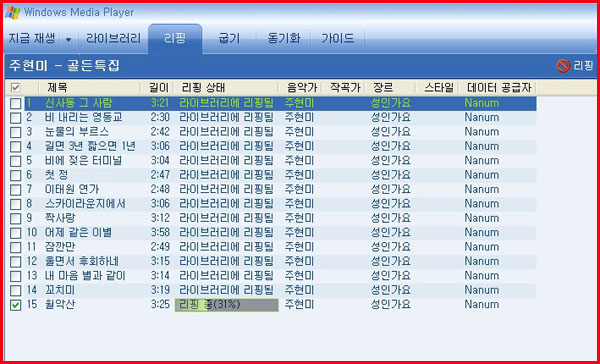Screen dimensions: 600x364
Task: Tick the checkbox for track 6 첫 정
Action: (x=15, y=176)
